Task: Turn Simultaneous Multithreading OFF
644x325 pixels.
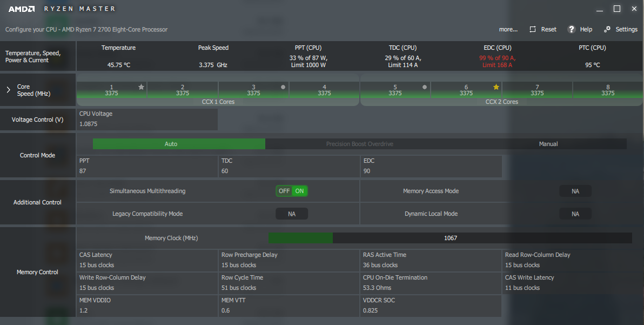Action: [x=284, y=191]
